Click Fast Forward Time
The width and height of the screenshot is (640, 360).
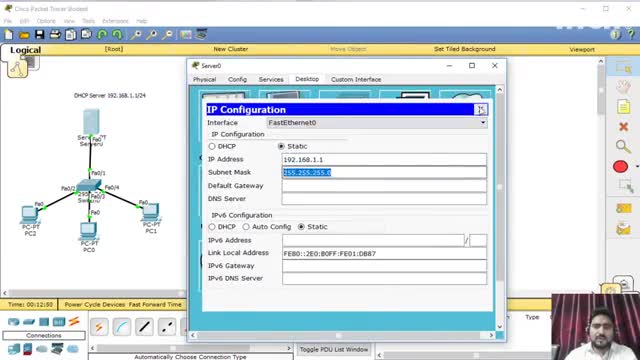(155, 304)
